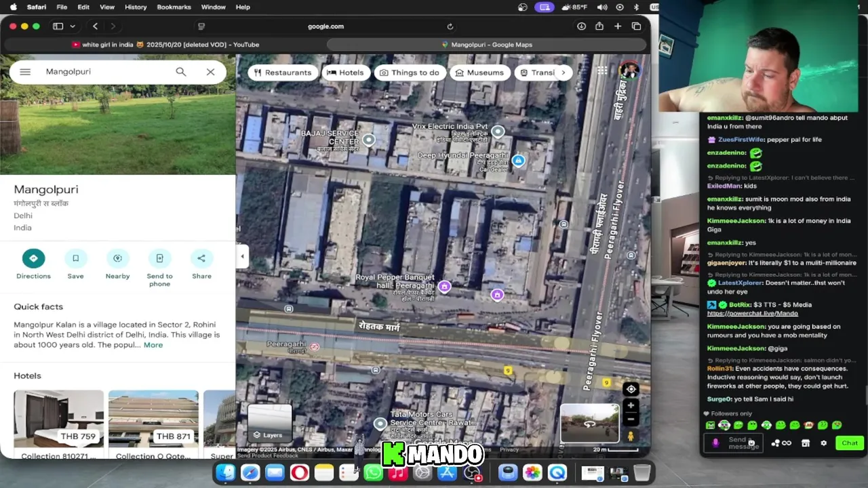The image size is (868, 488).
Task: Show Safari downloads
Action: point(581,26)
